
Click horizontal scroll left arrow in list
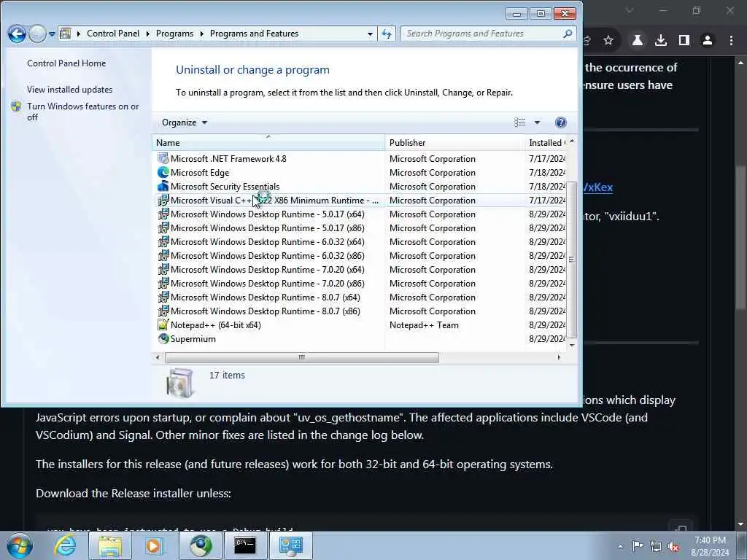coord(158,357)
